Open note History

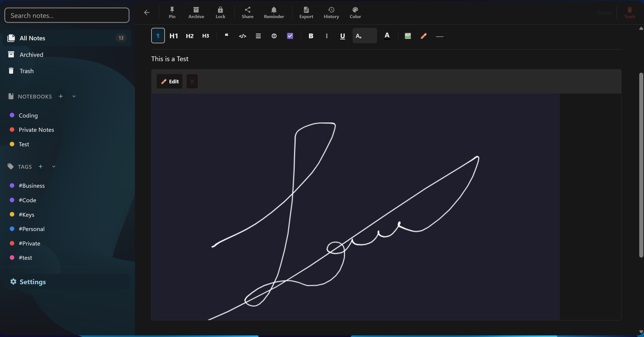pos(331,12)
